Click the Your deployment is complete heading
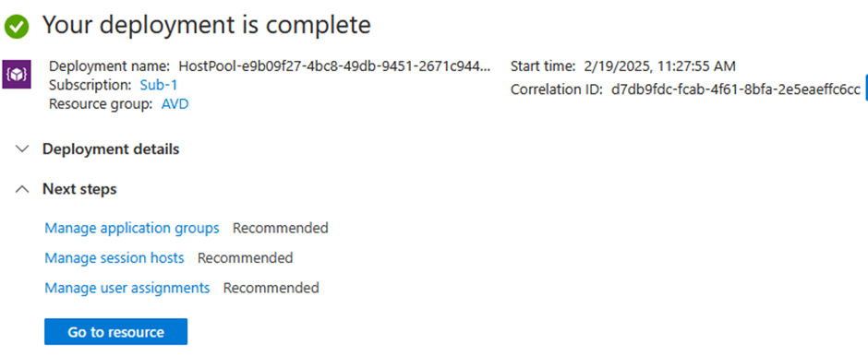This screenshot has height=356, width=868. click(x=207, y=26)
